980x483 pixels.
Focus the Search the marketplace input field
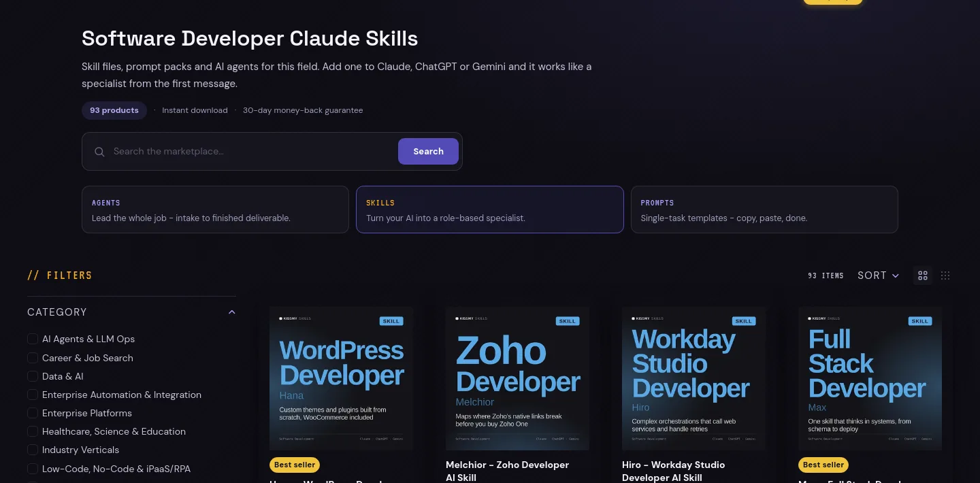pyautogui.click(x=252, y=152)
